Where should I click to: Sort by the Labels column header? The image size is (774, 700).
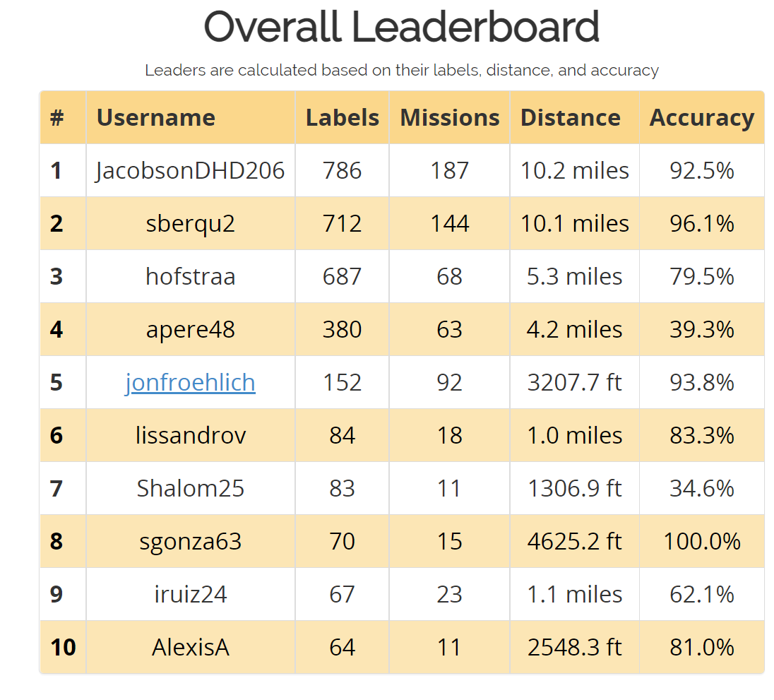pos(342,117)
